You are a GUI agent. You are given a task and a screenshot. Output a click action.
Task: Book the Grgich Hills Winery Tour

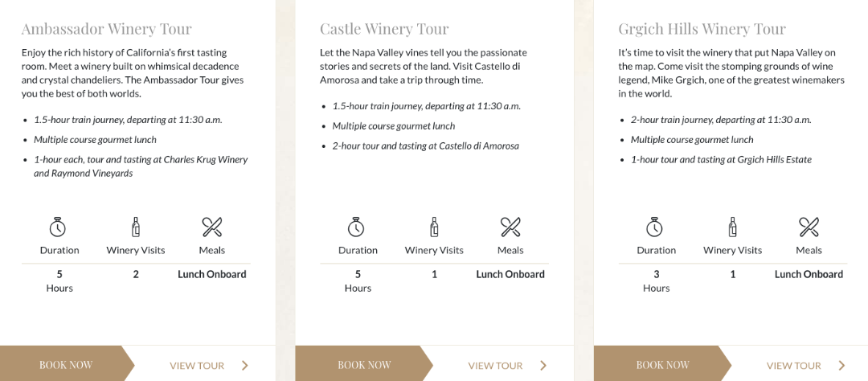[x=662, y=365]
